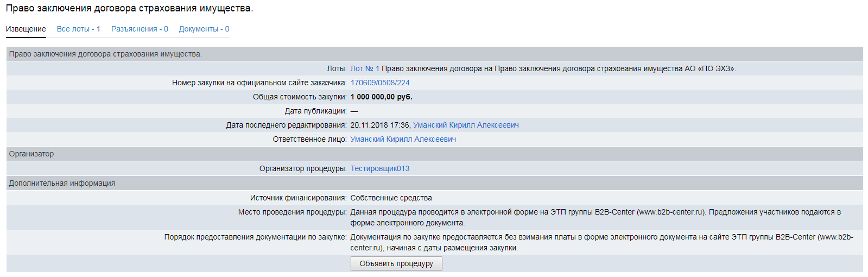The width and height of the screenshot is (868, 277).
Task: Click the total cost value 1 000 000,00 руб.
Action: point(381,97)
